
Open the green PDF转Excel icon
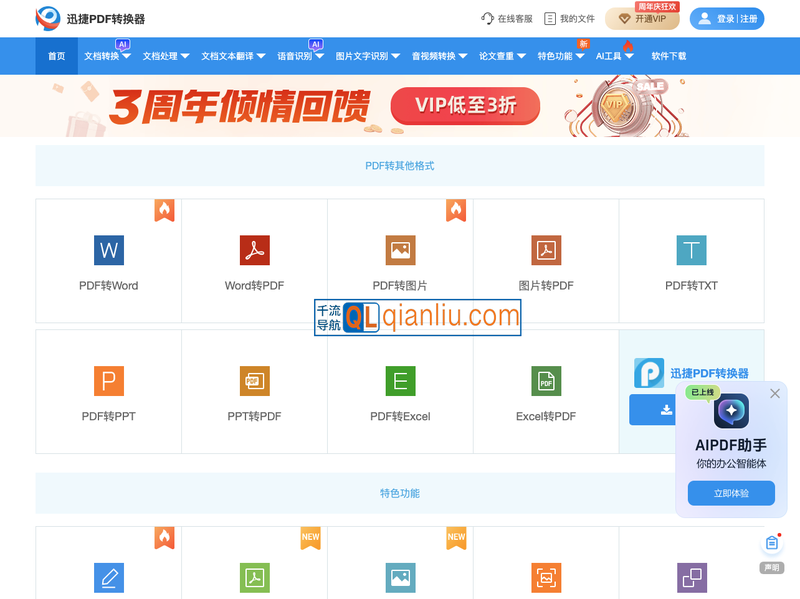coord(400,381)
